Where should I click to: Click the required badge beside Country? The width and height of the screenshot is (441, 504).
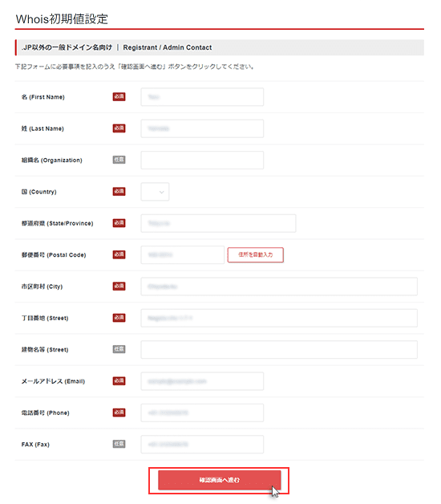click(119, 191)
